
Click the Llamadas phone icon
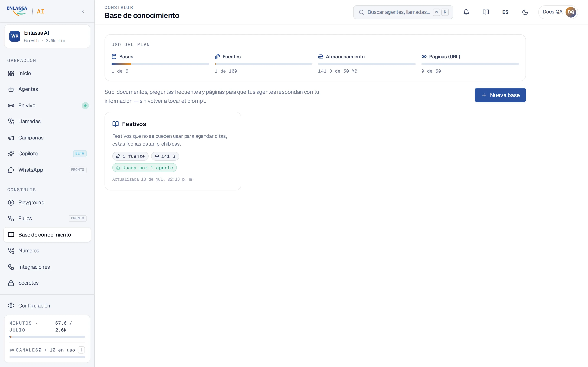point(11,121)
